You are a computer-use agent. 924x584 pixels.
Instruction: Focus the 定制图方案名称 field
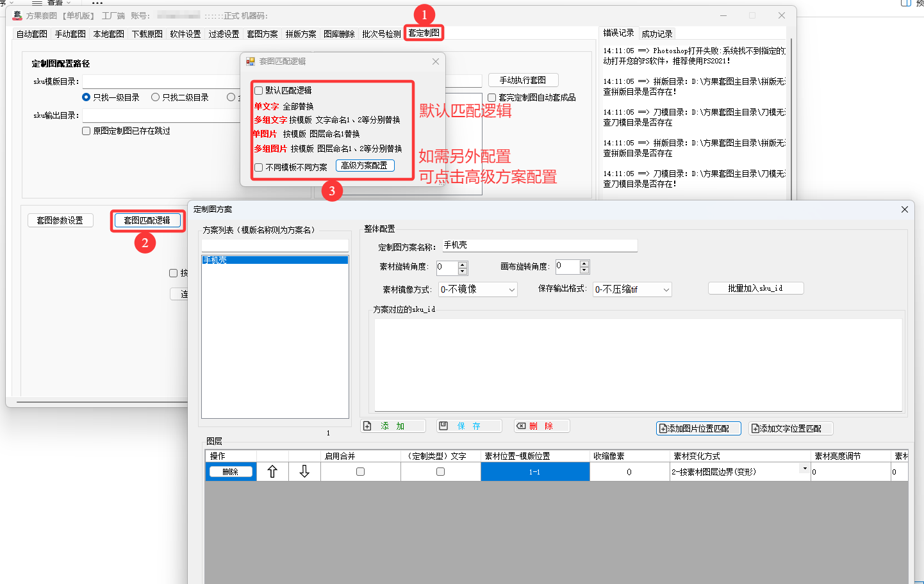tap(540, 245)
